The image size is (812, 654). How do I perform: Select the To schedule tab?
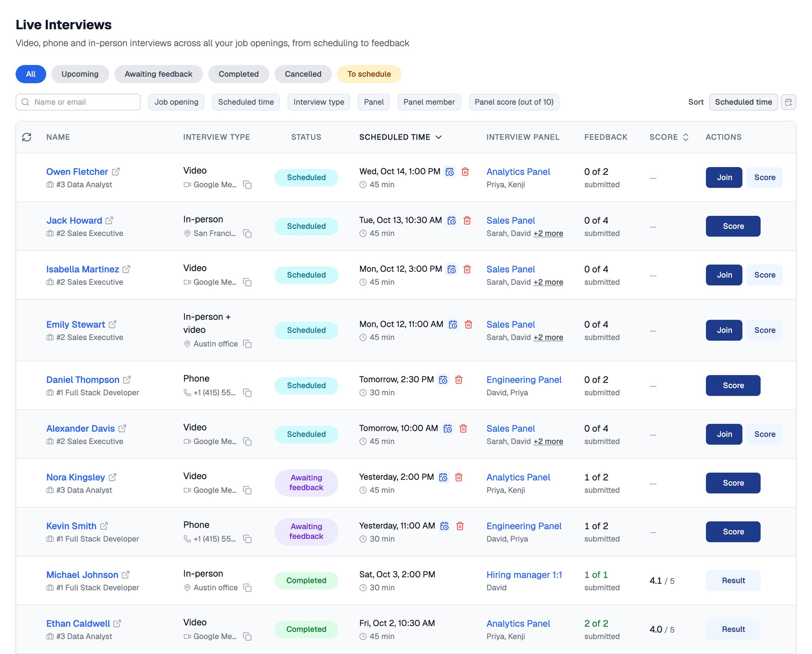(x=369, y=74)
